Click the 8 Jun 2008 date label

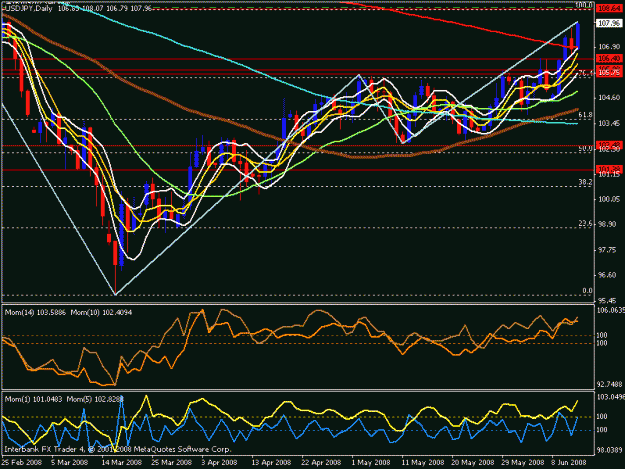(569, 463)
